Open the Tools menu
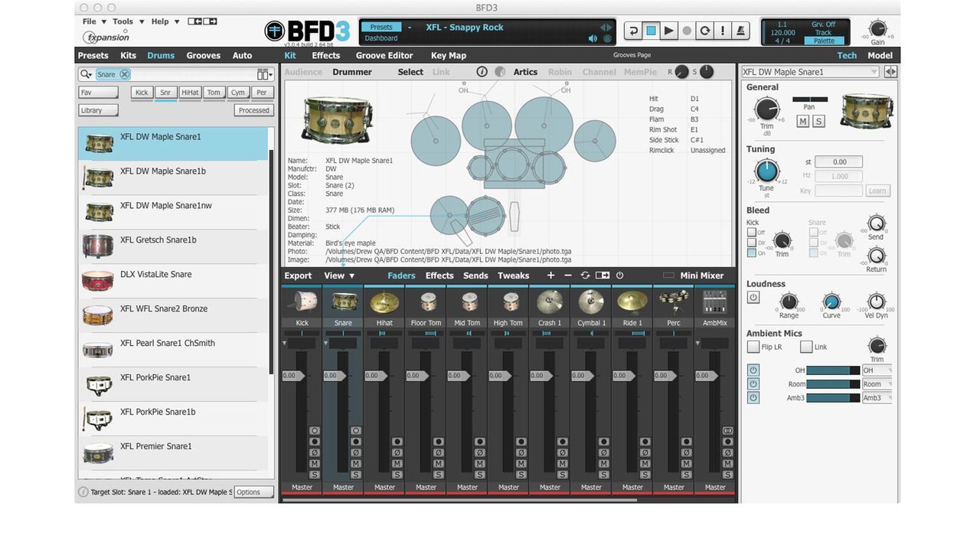Screen dimensions: 980x551 pos(126,21)
